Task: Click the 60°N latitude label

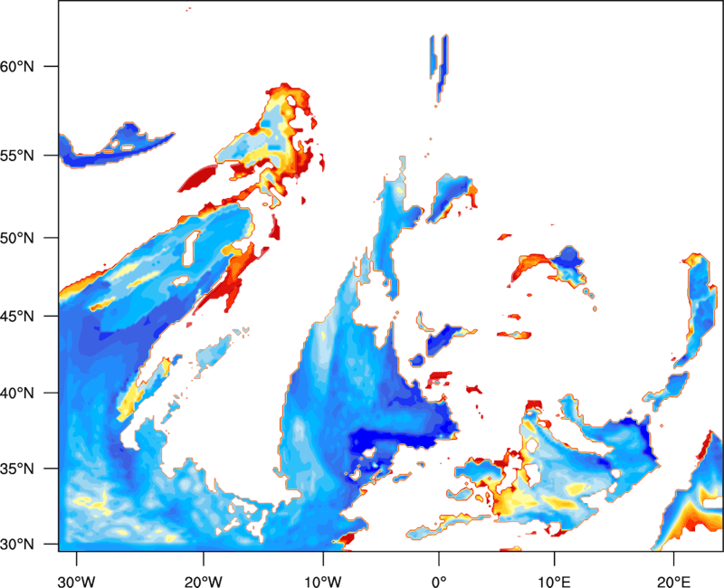Action: (x=17, y=66)
